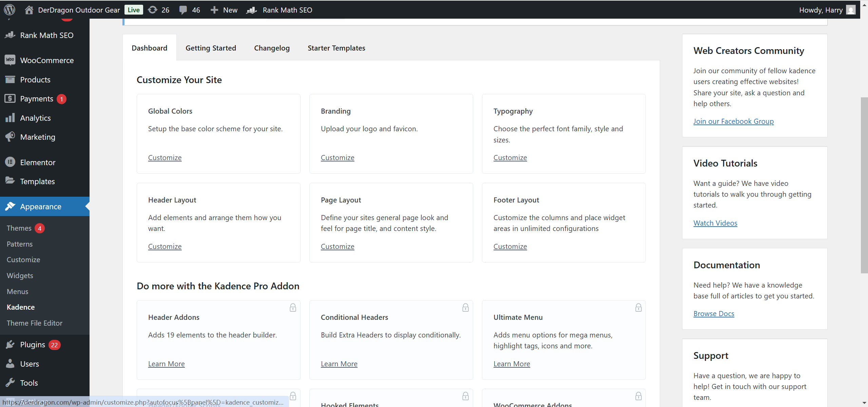The image size is (868, 407).
Task: Open Elementor from its sidebar icon
Action: point(10,162)
